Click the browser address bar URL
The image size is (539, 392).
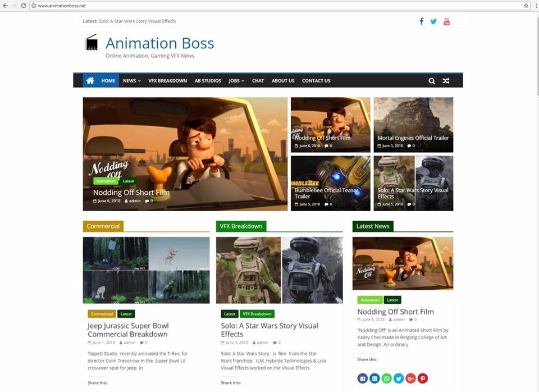pyautogui.click(x=62, y=6)
